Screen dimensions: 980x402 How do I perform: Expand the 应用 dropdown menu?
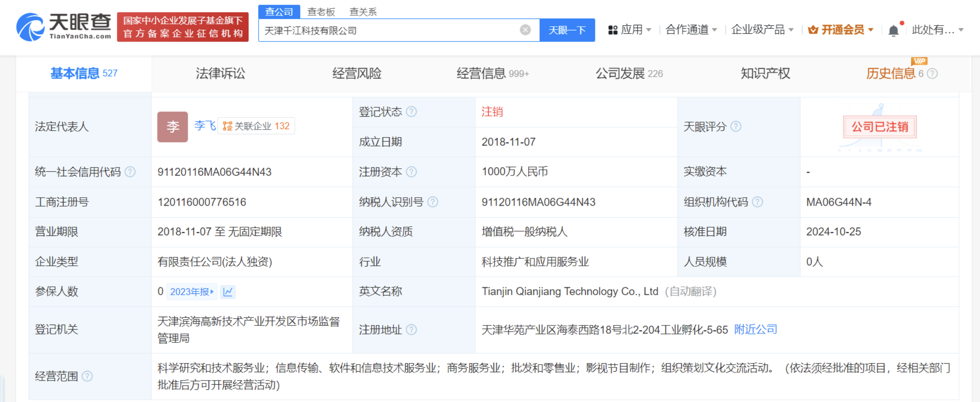pyautogui.click(x=630, y=30)
